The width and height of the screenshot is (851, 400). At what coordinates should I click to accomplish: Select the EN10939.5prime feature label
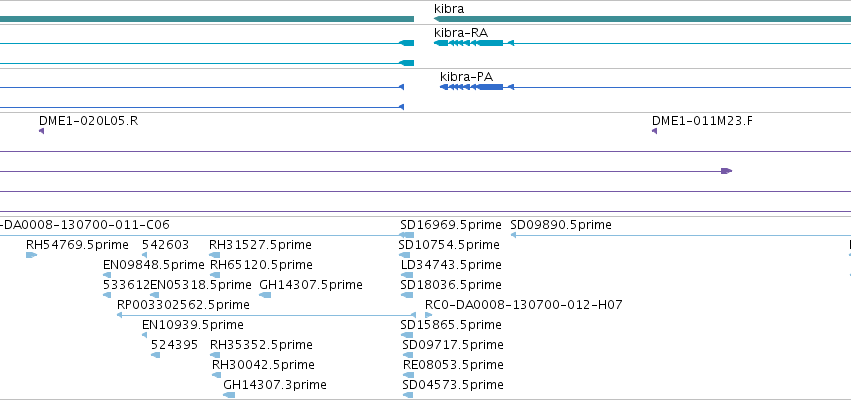coord(193,325)
